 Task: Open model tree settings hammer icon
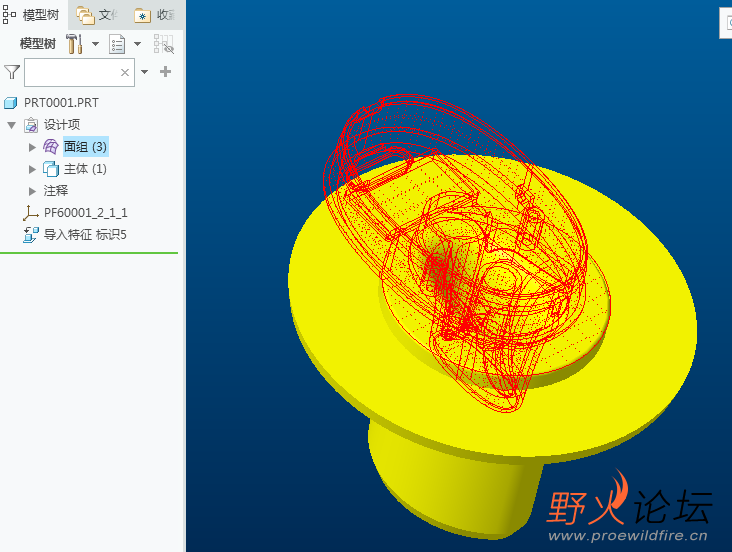pyautogui.click(x=75, y=44)
